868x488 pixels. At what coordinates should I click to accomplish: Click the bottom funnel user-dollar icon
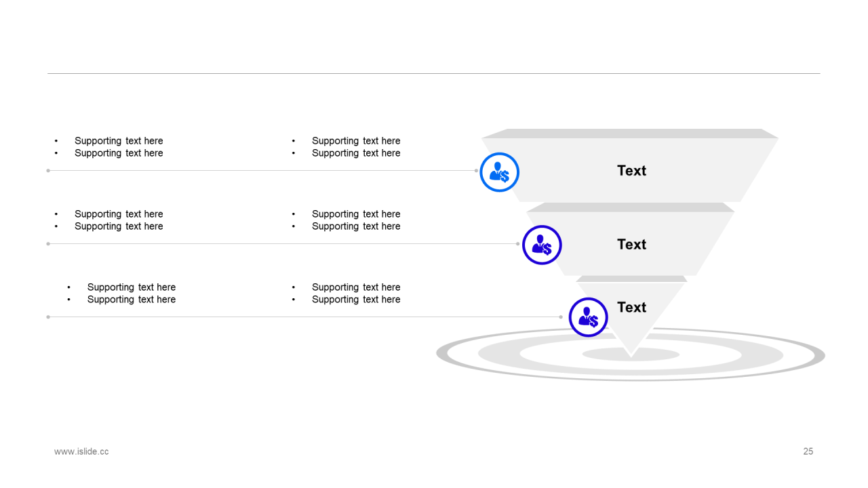pyautogui.click(x=588, y=317)
